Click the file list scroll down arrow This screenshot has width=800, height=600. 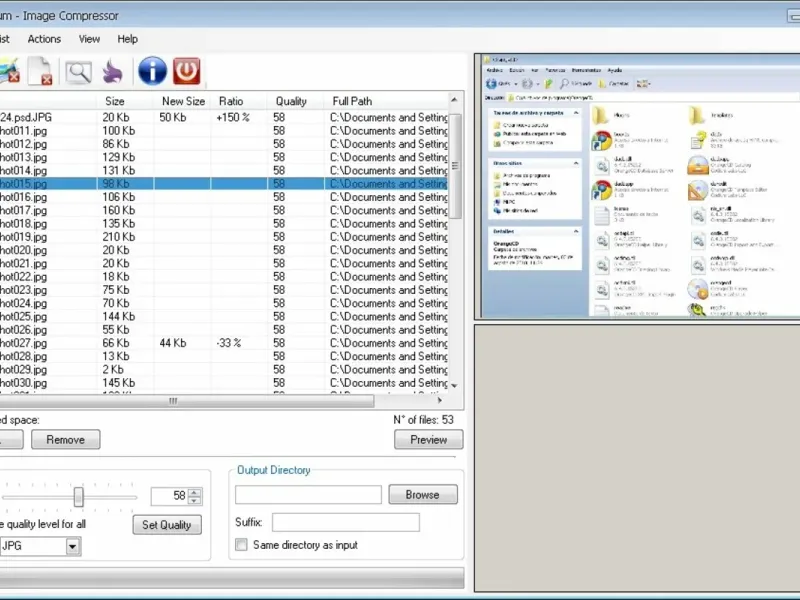coord(454,386)
